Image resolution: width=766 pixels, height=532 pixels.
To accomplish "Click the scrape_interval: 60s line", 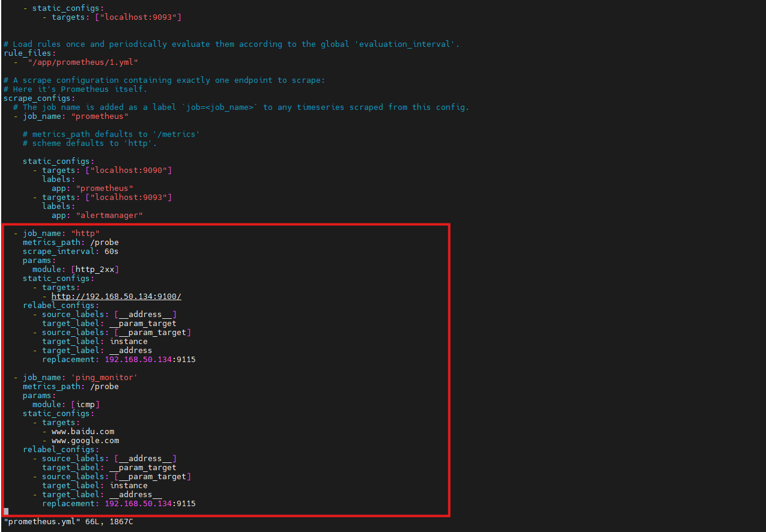I will (70, 251).
